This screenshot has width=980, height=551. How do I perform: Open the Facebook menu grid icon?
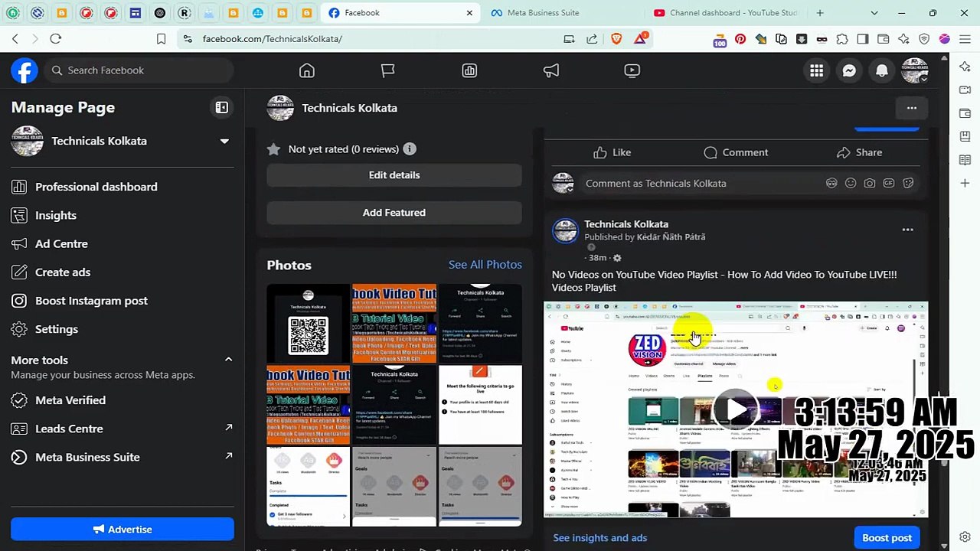(x=817, y=70)
